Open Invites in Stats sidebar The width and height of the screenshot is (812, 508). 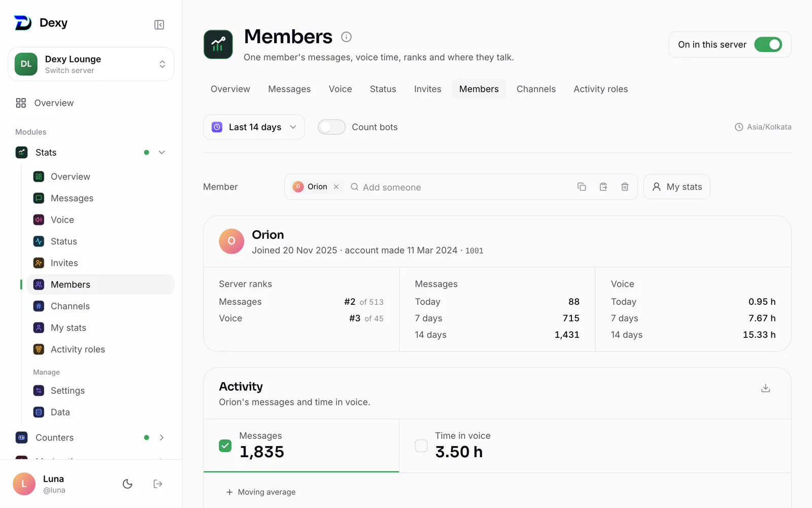tap(100, 263)
